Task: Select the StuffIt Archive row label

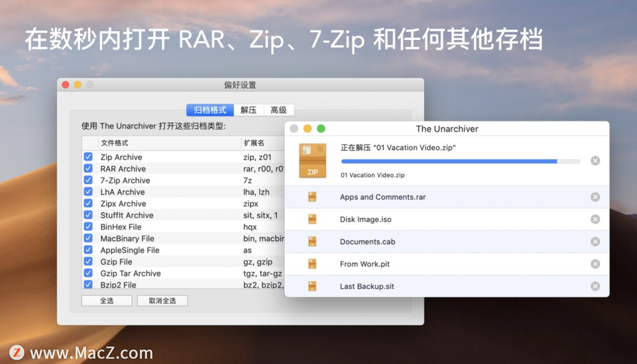Action: [127, 215]
